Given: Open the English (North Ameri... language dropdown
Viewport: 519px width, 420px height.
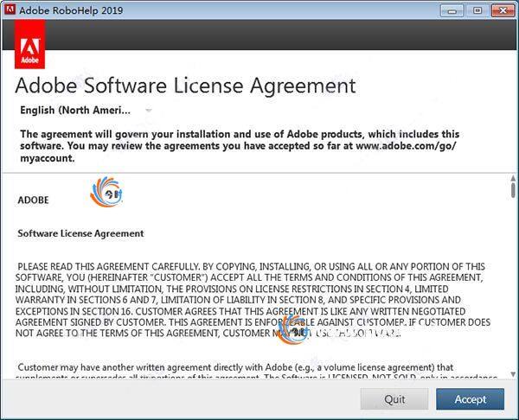Looking at the screenshot, I should click(86, 110).
